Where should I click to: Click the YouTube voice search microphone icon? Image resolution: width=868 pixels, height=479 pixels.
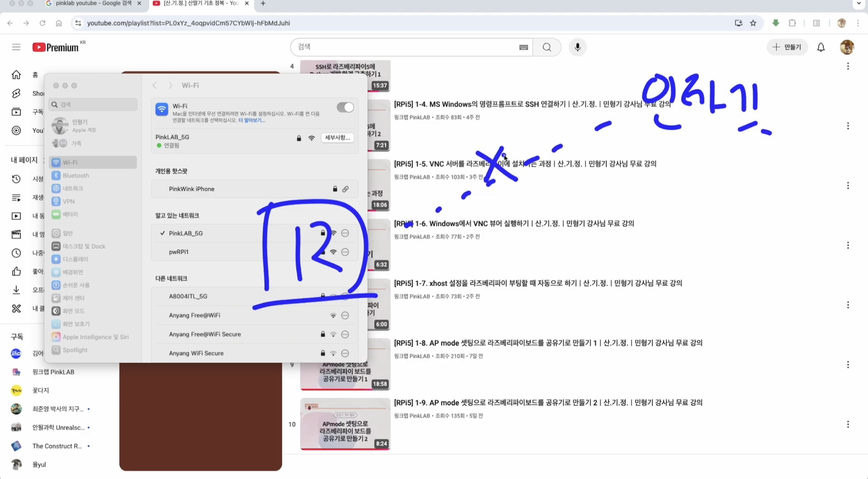tap(577, 47)
